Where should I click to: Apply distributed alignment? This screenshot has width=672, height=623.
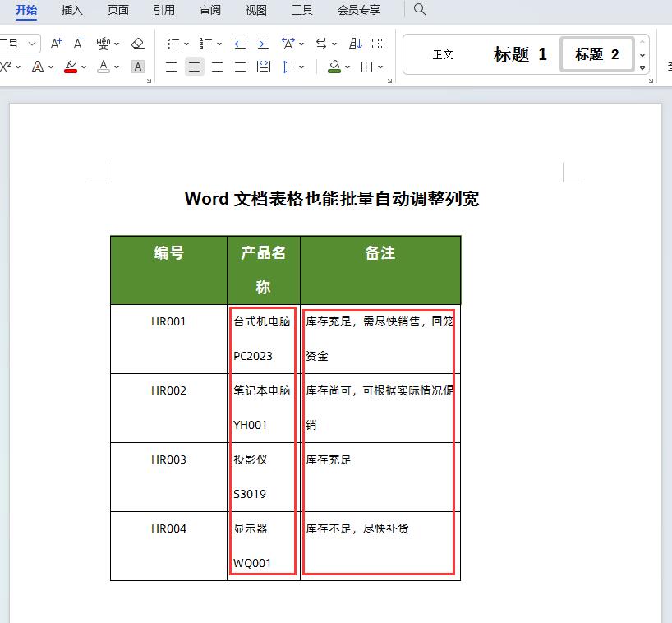point(263,67)
